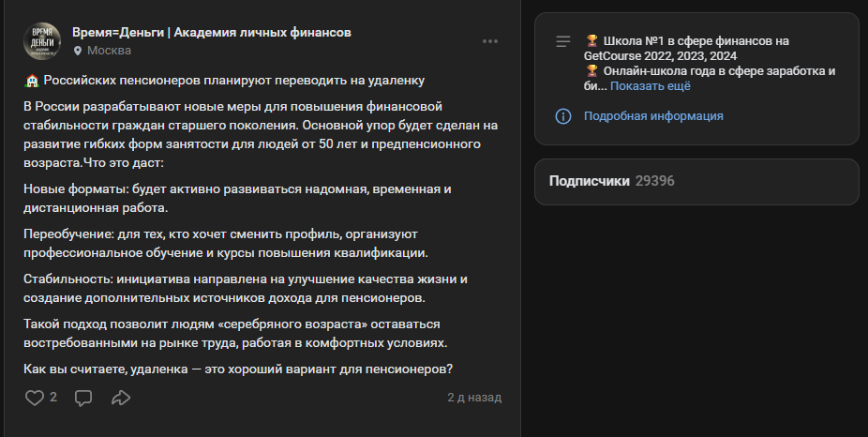Viewport: 868px width, 437px height.
Task: Click the description lines icon in sidebar
Action: pos(563,41)
